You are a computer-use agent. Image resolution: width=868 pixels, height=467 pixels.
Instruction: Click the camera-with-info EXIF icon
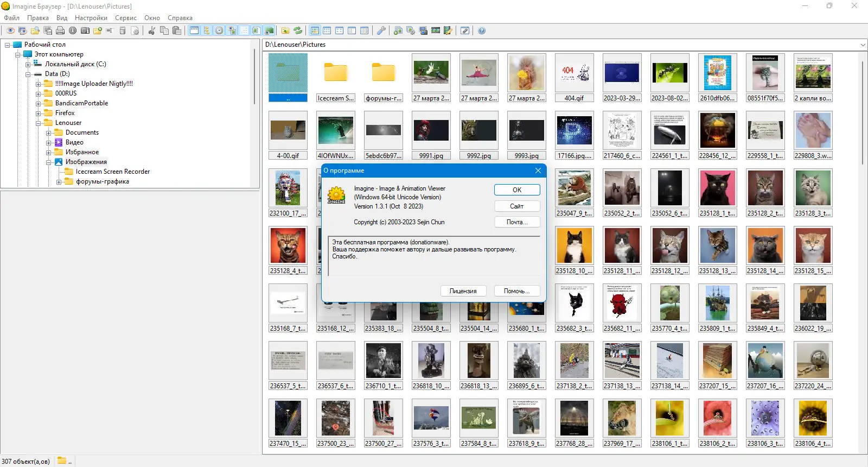pyautogui.click(x=85, y=30)
